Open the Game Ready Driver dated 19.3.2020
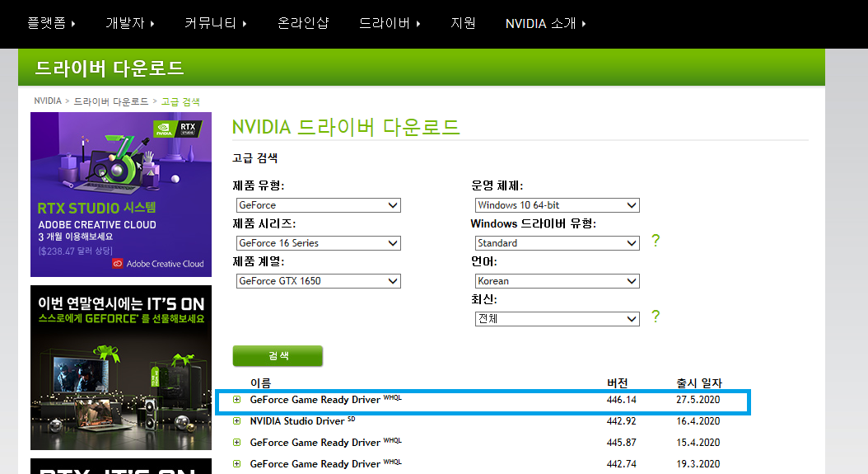 [315, 464]
